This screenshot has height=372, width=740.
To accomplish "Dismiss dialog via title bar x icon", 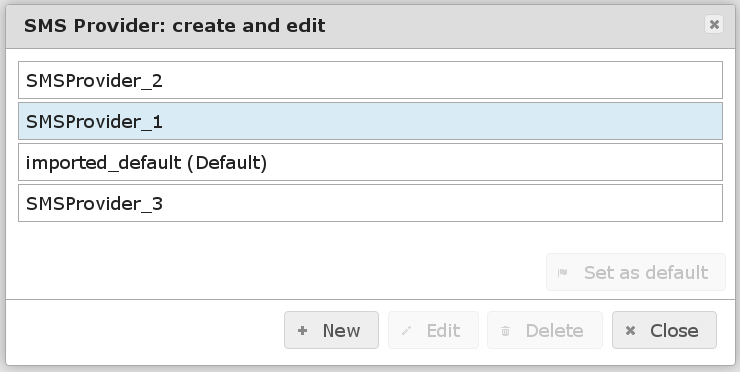I will pos(714,24).
